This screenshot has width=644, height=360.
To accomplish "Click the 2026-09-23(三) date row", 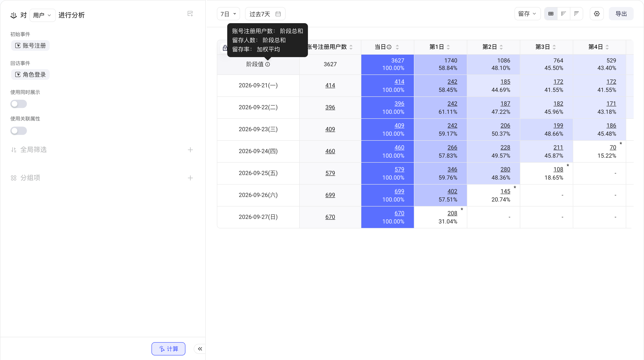I will pos(258,129).
